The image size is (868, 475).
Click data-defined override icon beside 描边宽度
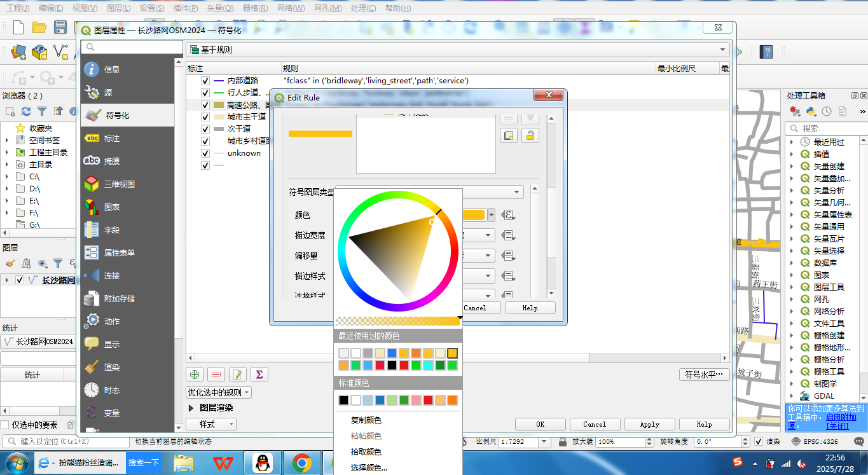pos(507,235)
